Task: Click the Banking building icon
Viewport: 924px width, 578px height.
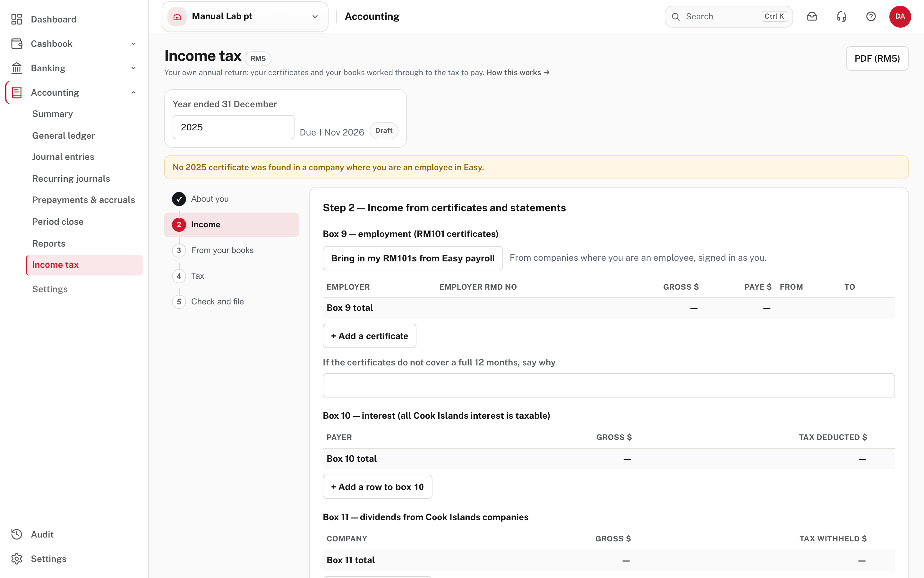Action: click(16, 68)
